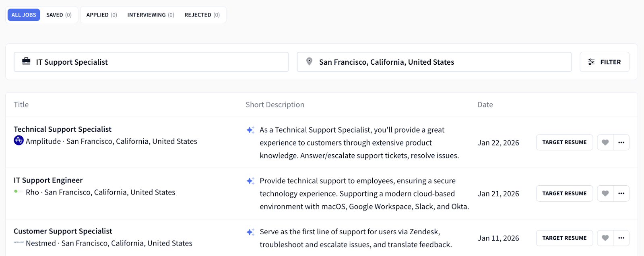The height and width of the screenshot is (256, 644).
Task: Open the Customer Support Specialist job title
Action: (x=63, y=231)
